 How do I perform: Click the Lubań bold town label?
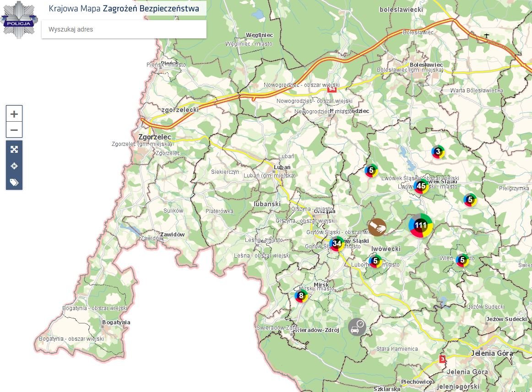tap(282, 167)
